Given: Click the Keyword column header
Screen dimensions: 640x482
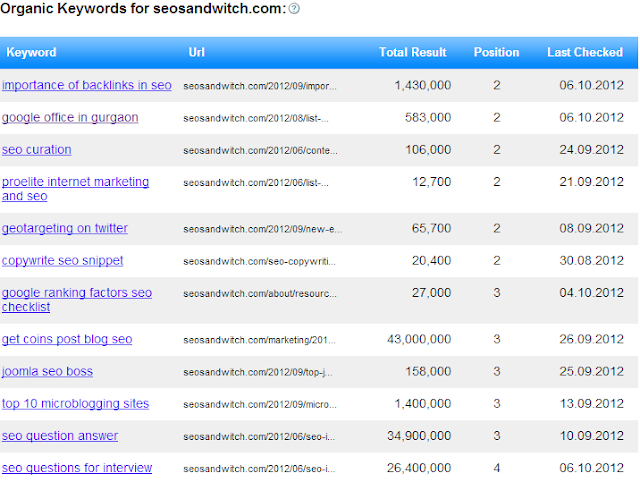Looking at the screenshot, I should click(x=31, y=52).
